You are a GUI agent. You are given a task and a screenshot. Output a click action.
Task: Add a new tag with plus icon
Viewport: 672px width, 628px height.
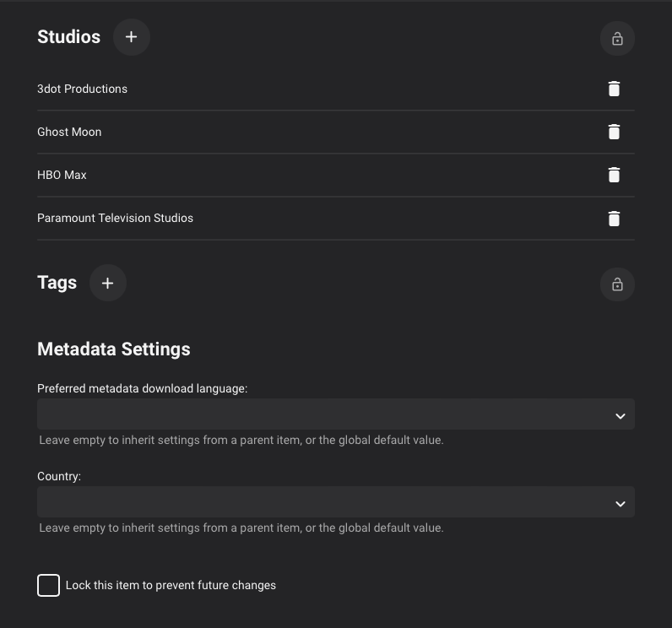pyautogui.click(x=107, y=283)
